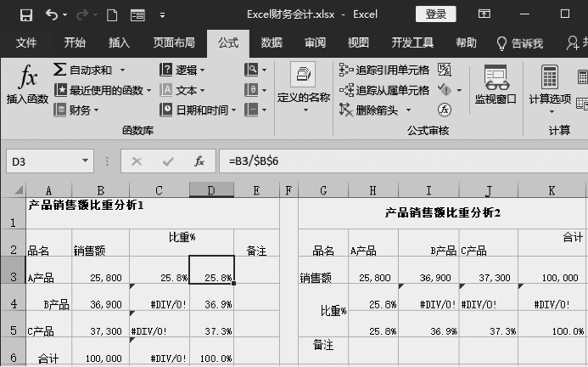This screenshot has height=367, width=588.
Task: Switch to the 页面布局 tab
Action: click(x=174, y=42)
